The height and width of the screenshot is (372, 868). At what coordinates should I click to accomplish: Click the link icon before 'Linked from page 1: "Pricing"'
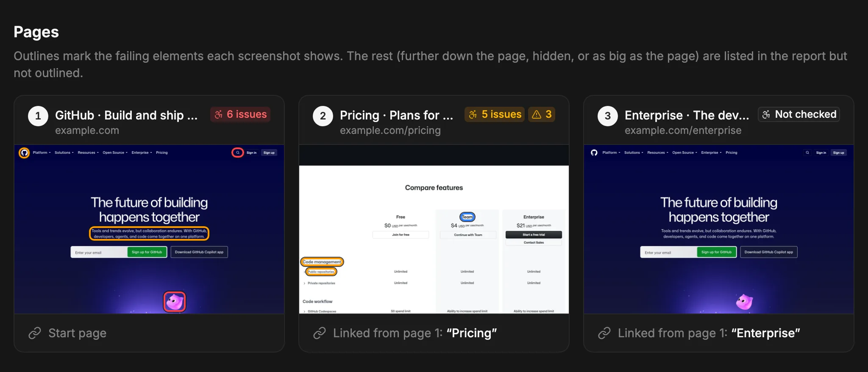click(x=320, y=333)
